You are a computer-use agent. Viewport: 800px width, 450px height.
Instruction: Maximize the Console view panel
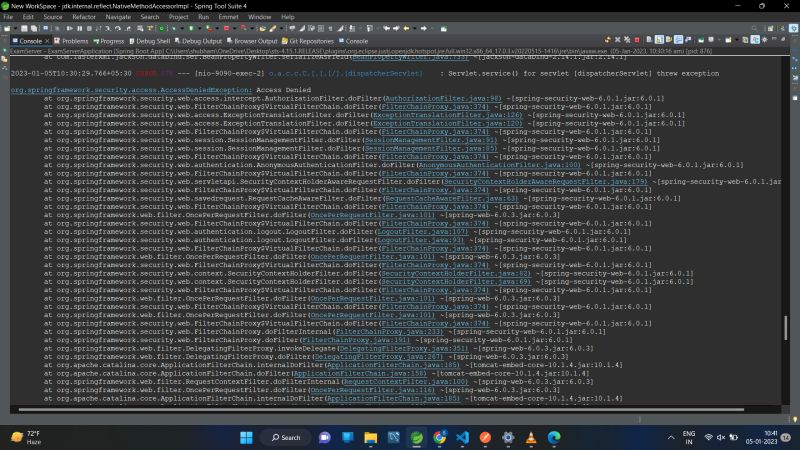[783, 39]
